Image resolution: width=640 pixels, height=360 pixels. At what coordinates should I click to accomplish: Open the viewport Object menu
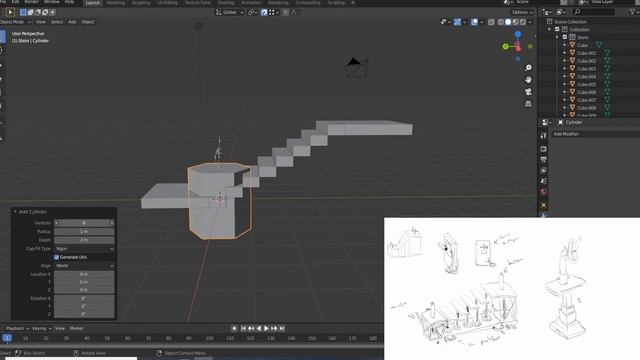88,22
